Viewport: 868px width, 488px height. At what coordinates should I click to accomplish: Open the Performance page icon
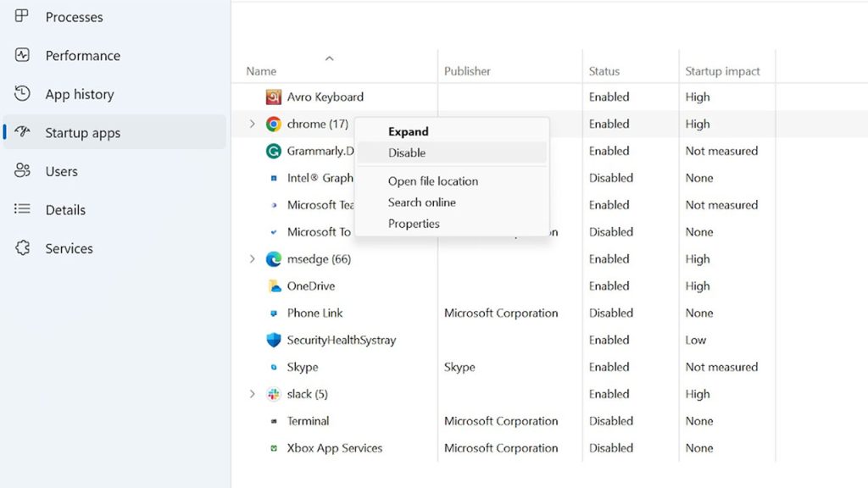click(x=22, y=55)
